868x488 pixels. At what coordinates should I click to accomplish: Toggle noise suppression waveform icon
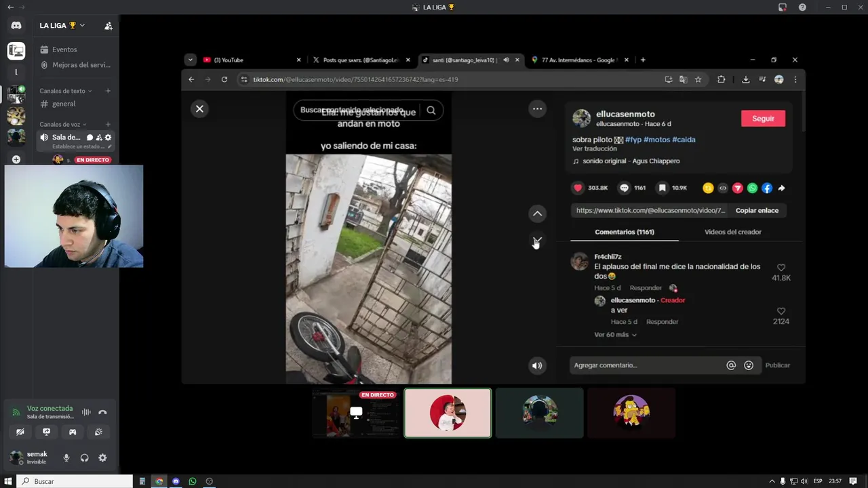86,412
